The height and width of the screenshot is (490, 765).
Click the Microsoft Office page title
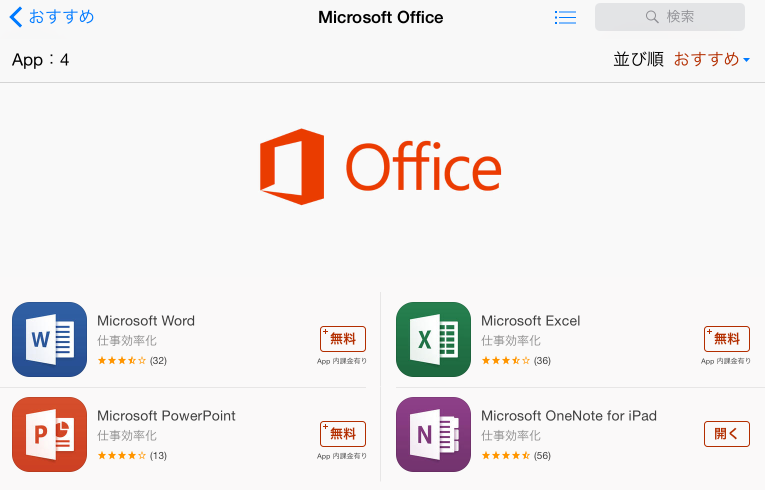coord(381,18)
